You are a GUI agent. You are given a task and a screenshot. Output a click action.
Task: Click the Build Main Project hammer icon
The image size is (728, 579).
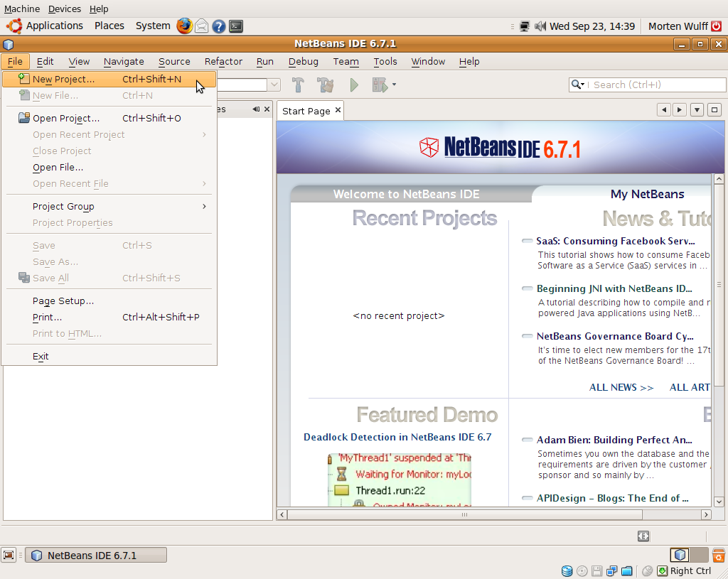tap(298, 85)
